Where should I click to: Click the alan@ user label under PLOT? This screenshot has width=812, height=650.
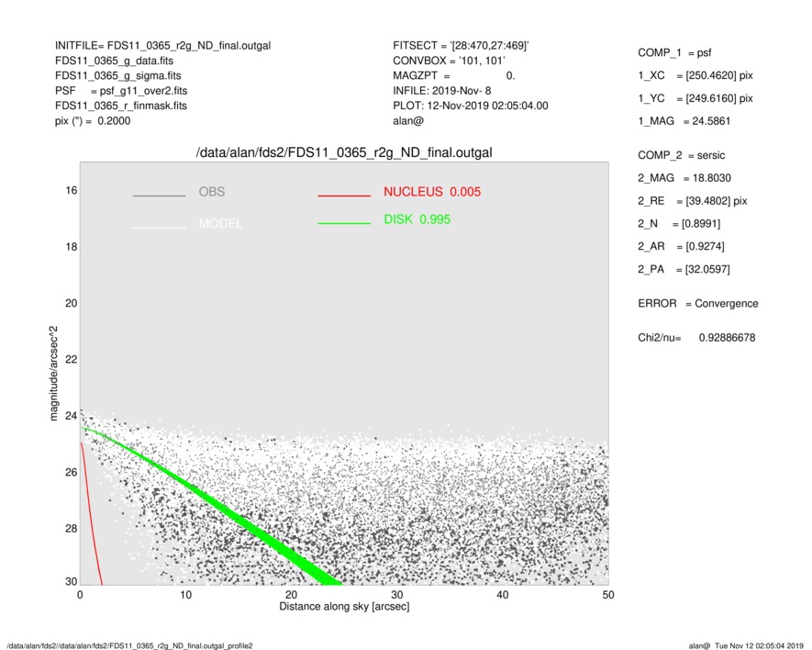[x=408, y=121]
